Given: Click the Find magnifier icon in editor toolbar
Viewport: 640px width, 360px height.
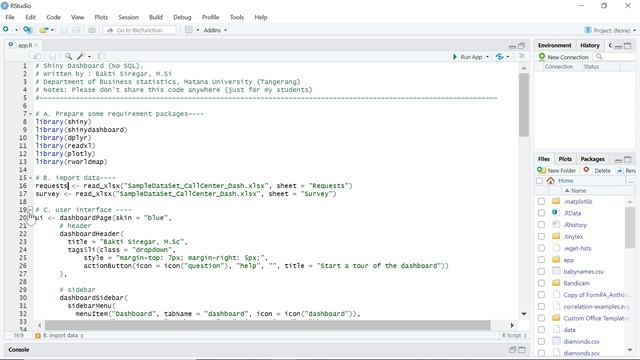Looking at the screenshot, I should point(68,56).
